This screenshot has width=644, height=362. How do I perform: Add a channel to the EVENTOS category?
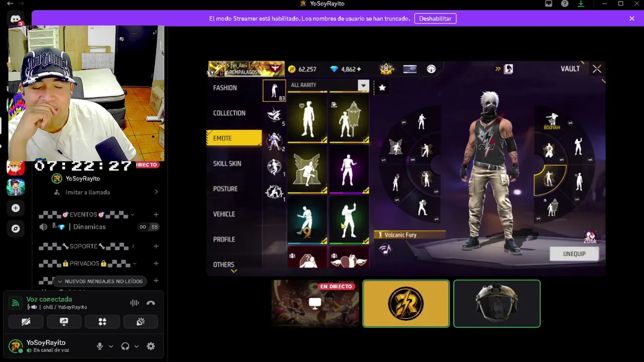pyautogui.click(x=156, y=215)
